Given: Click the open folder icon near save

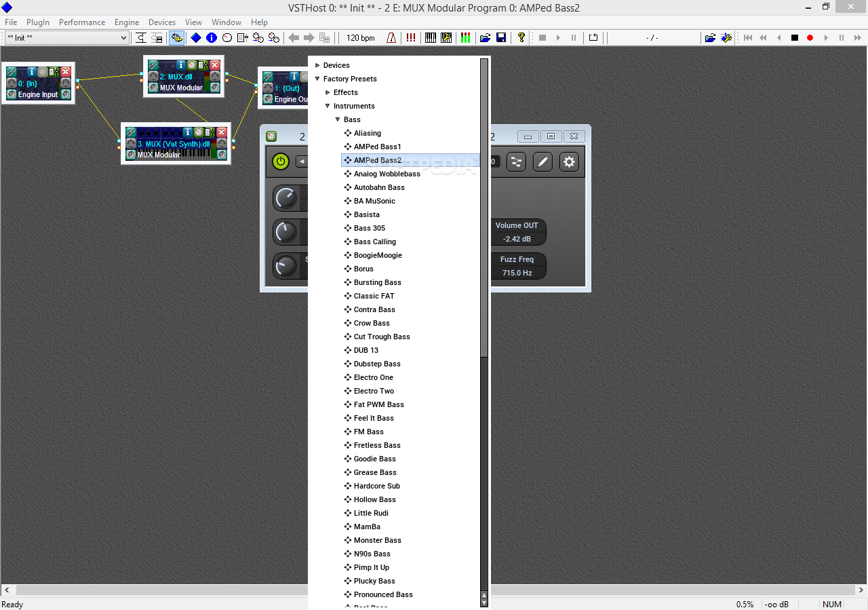Looking at the screenshot, I should [485, 38].
